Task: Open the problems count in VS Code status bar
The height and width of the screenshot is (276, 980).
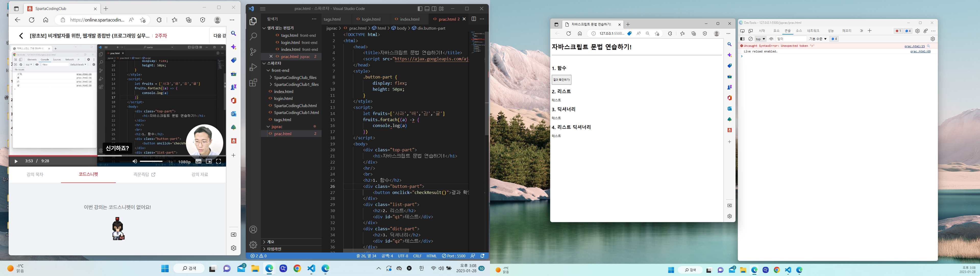Action: (x=258, y=256)
